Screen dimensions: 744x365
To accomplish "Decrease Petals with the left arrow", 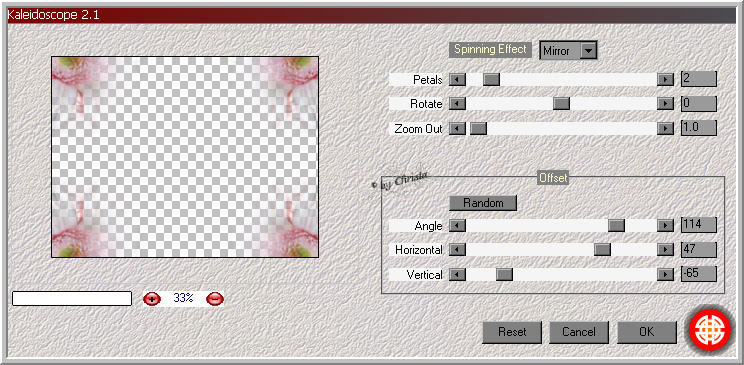I will click(457, 79).
